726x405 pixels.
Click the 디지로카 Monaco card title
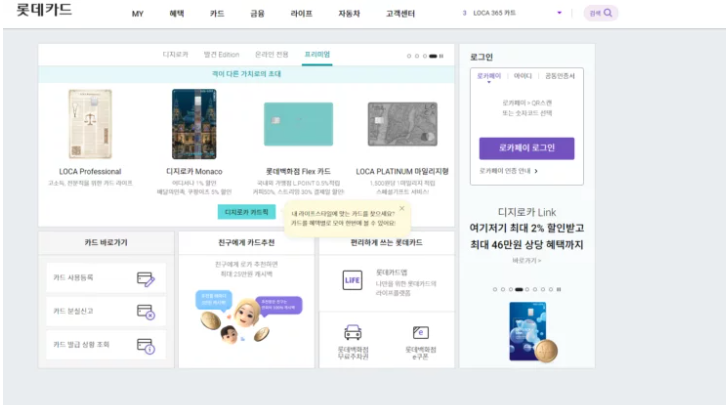194,171
